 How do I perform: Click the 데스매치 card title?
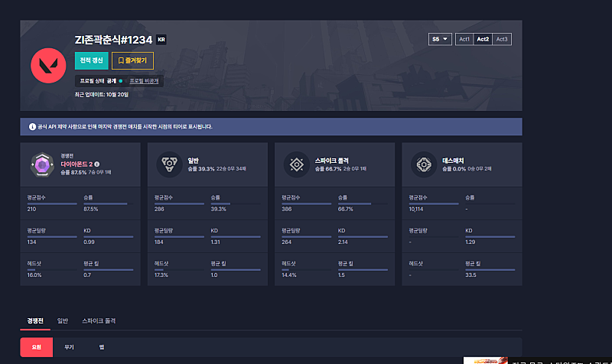[x=453, y=161]
